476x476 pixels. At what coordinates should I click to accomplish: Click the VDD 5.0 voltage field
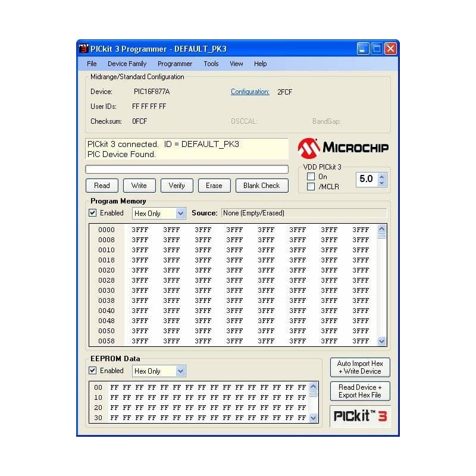[367, 179]
